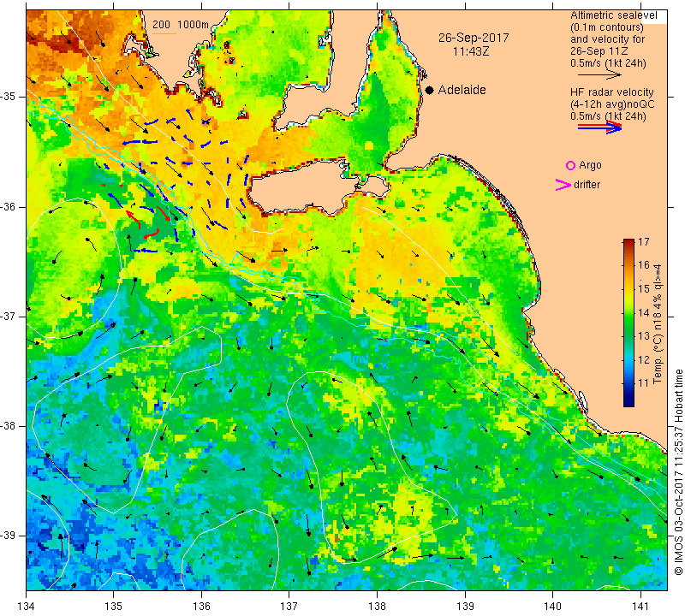This screenshot has height=616, width=685.
Task: Click the date text 26-Sep-2017
Action: point(474,38)
